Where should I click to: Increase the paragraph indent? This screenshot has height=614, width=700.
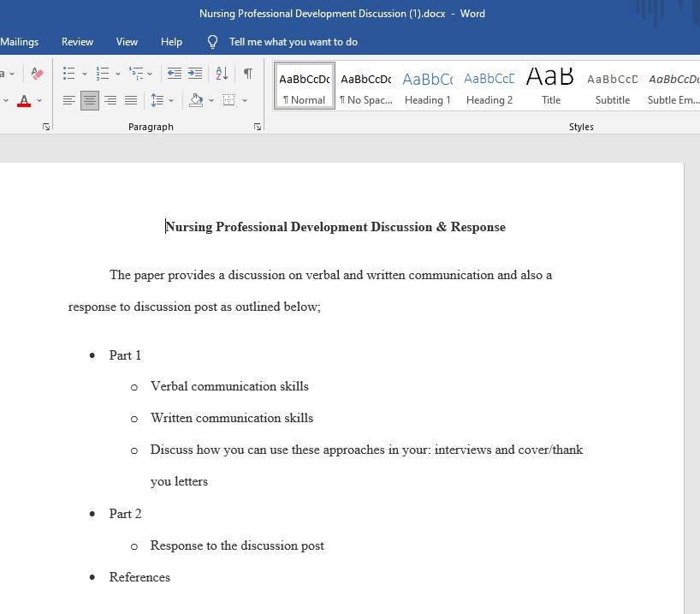click(195, 74)
